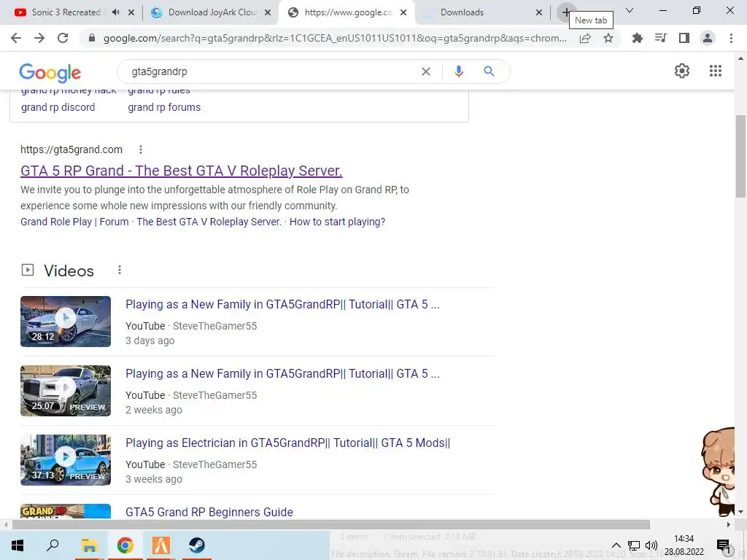The height and width of the screenshot is (560, 747).
Task: Open related search grand rp forums
Action: (164, 107)
